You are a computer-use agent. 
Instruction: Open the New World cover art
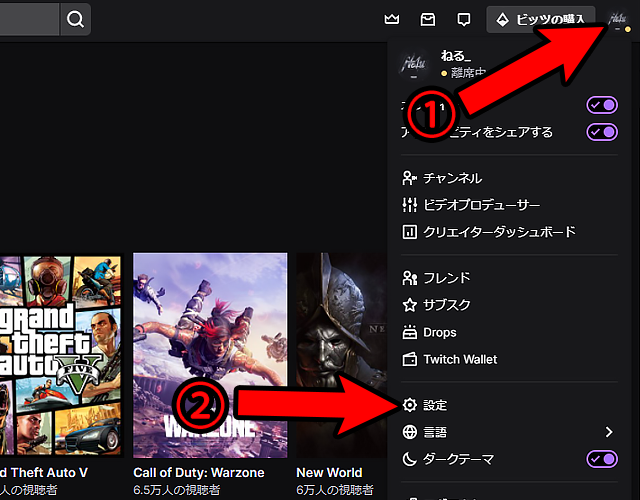point(342,355)
